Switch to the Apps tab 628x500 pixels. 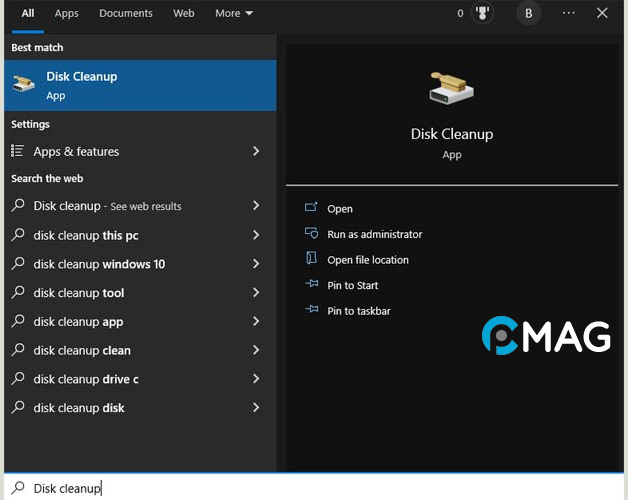(x=67, y=13)
